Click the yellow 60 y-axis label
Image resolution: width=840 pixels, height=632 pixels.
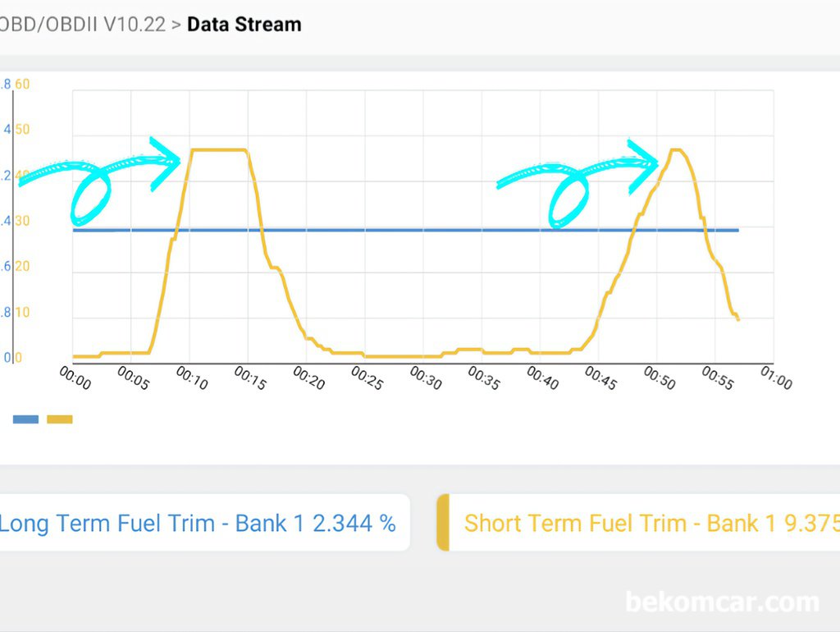22,85
